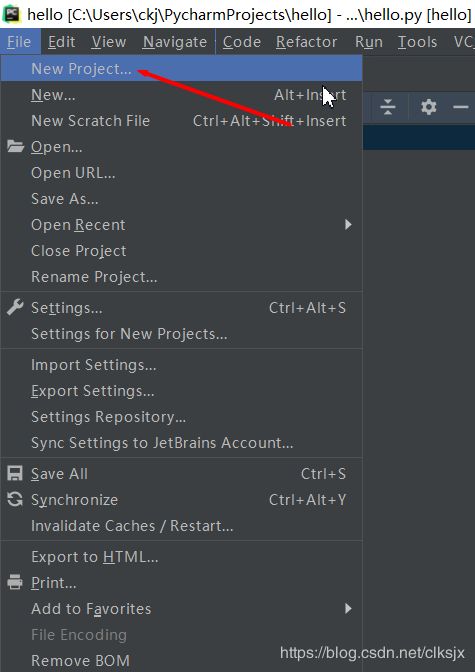
Task: Click the Save All floppy disk icon
Action: (x=15, y=474)
